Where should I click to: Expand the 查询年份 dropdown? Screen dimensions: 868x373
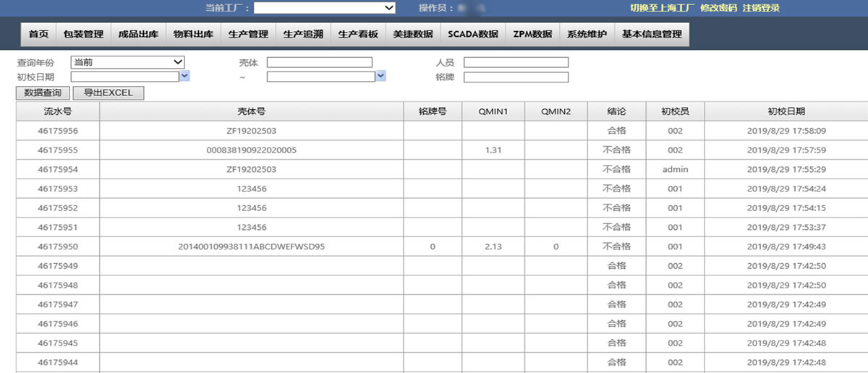[x=127, y=62]
